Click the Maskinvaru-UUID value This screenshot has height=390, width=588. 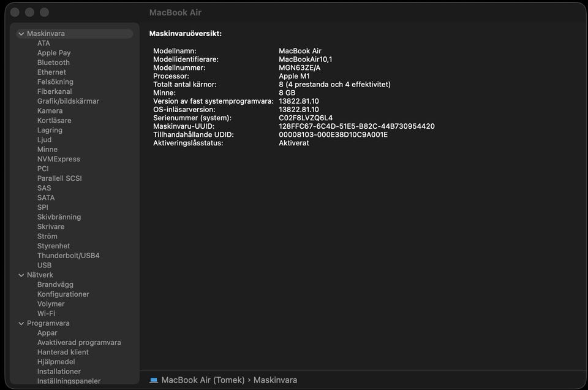(x=356, y=126)
